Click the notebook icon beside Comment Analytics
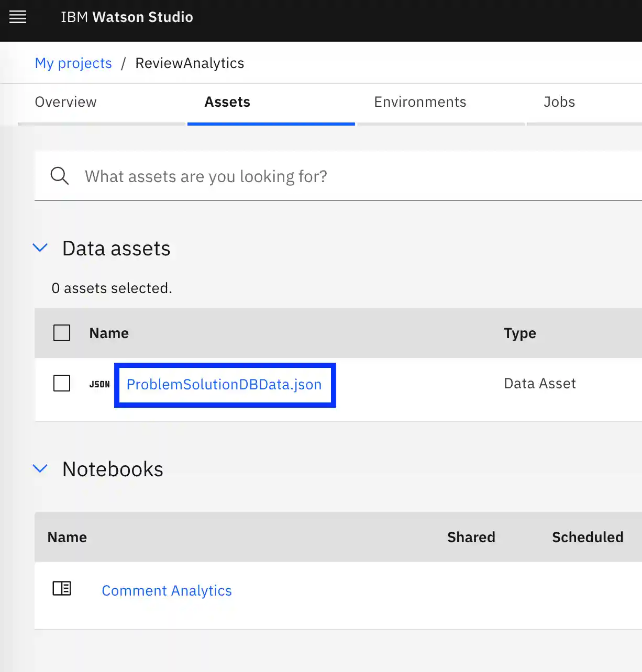Viewport: 642px width, 672px height. click(62, 589)
